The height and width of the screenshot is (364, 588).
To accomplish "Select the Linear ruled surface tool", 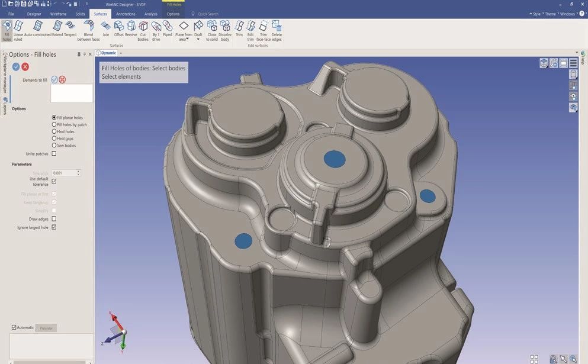I will 18,30.
